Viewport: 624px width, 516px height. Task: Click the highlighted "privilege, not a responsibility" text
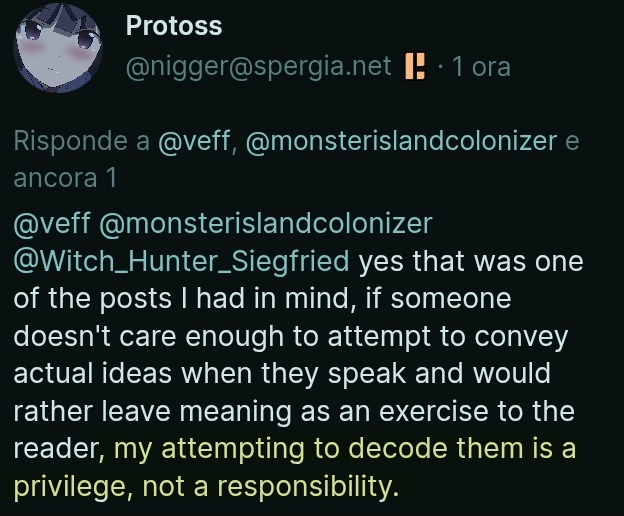206,488
